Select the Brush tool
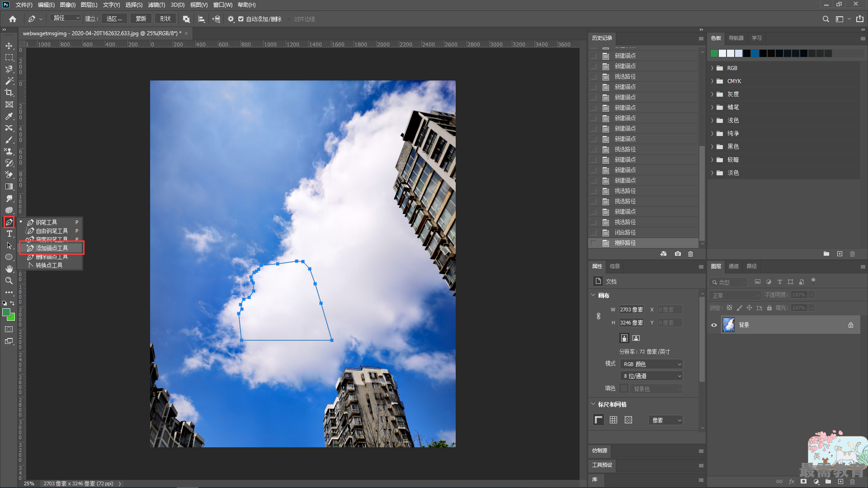 tap(9, 140)
